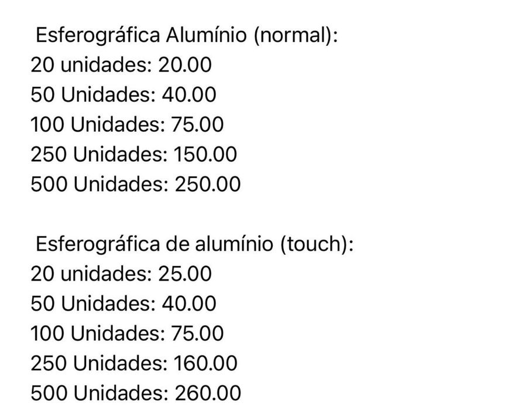Click the 150.00 price value
This screenshot has height=410, width=532.
[x=205, y=155]
